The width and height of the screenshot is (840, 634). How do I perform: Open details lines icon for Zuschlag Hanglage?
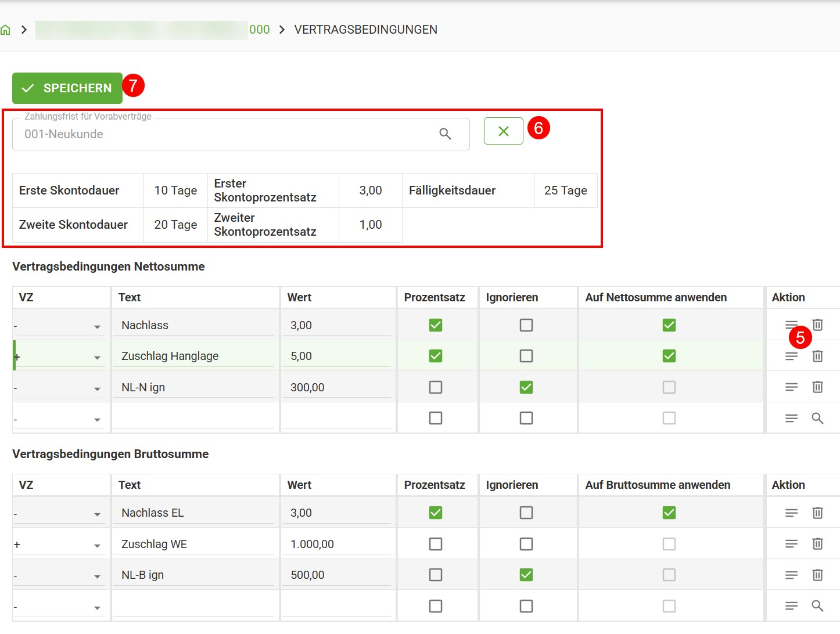[791, 356]
